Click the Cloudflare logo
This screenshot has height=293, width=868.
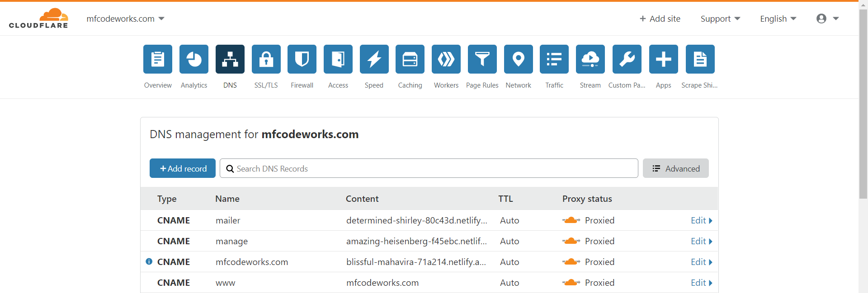pyautogui.click(x=38, y=18)
